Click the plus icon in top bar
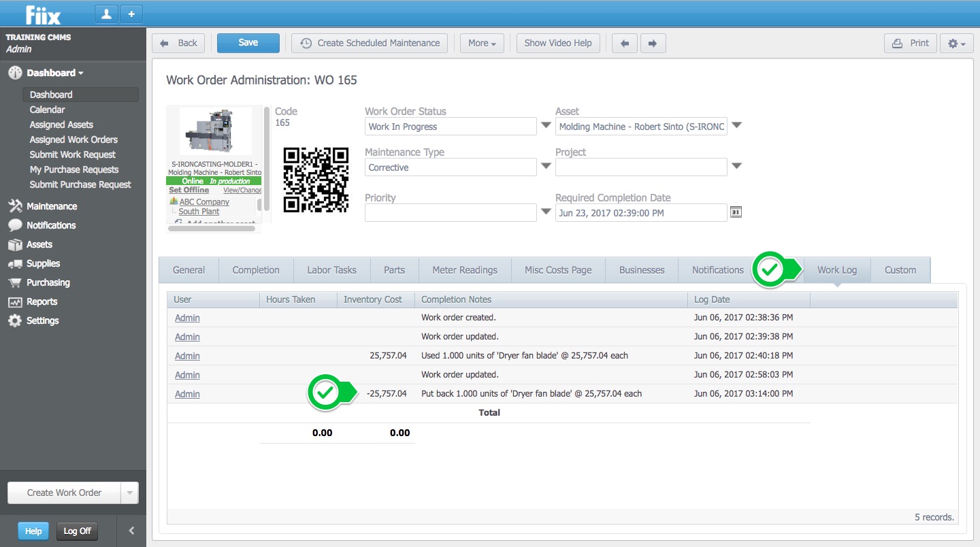 pyautogui.click(x=131, y=14)
